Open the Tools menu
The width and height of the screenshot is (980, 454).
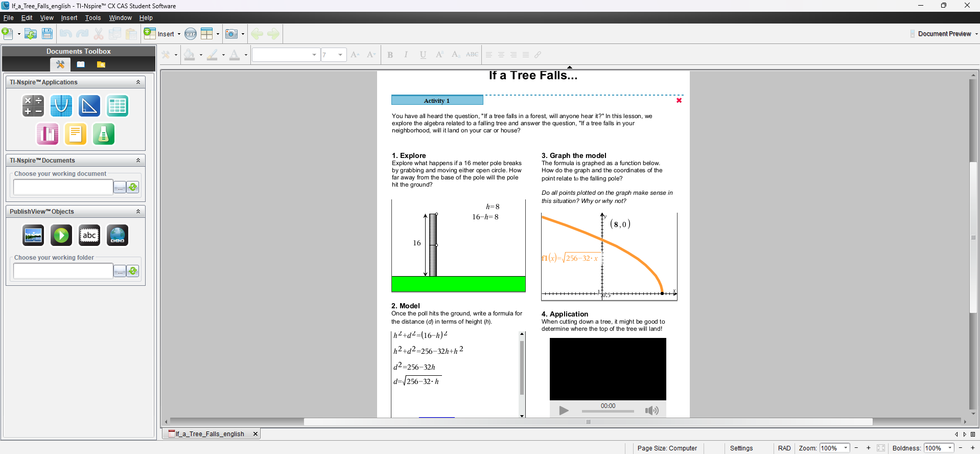92,18
